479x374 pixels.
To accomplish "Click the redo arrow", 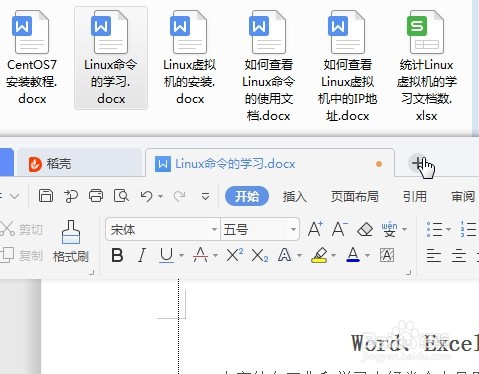I will [x=180, y=196].
